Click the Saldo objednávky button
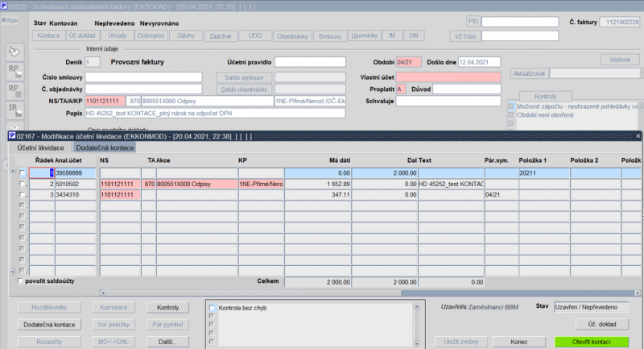 pos(244,89)
